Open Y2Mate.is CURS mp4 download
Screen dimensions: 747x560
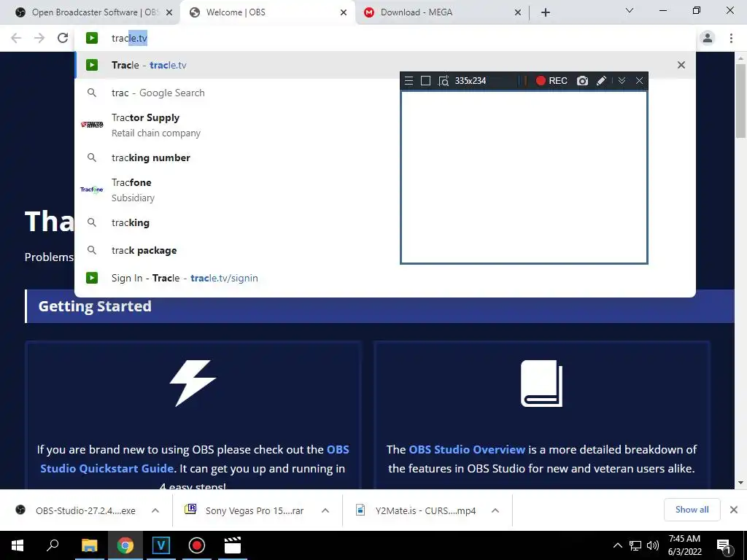pos(416,510)
